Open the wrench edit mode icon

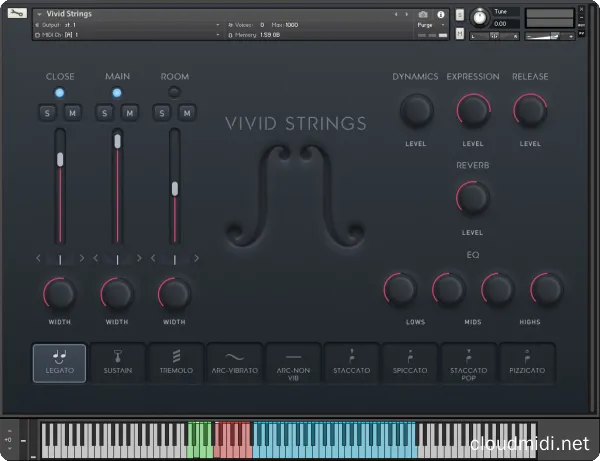[17, 13]
